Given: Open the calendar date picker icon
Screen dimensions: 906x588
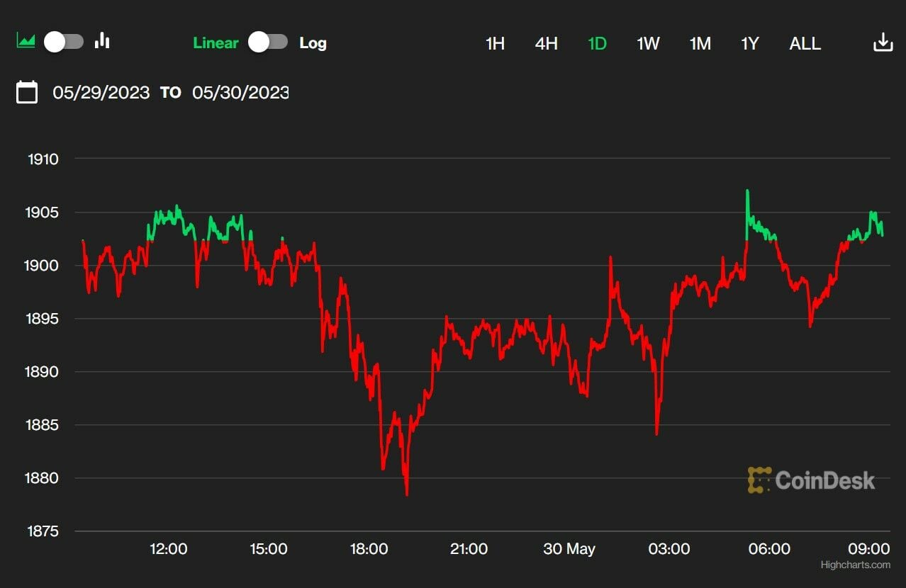Looking at the screenshot, I should pos(27,92).
